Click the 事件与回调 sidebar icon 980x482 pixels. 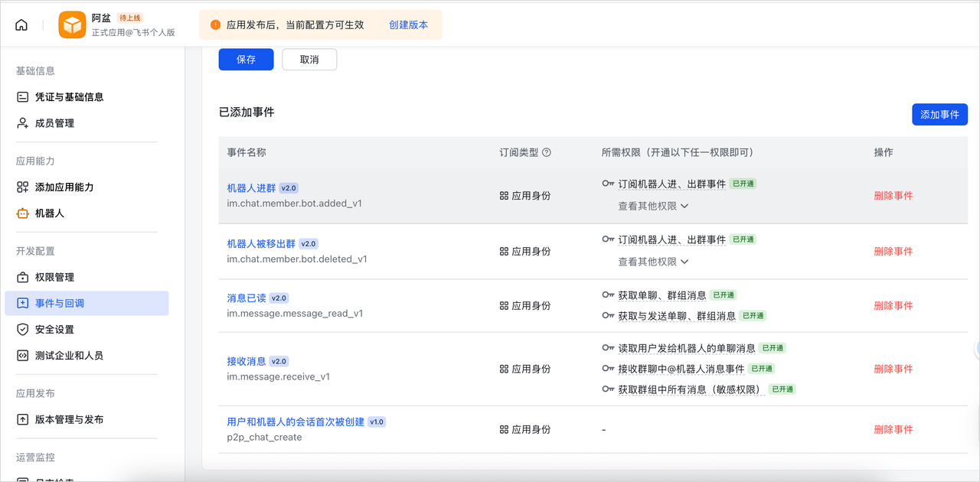coord(22,304)
